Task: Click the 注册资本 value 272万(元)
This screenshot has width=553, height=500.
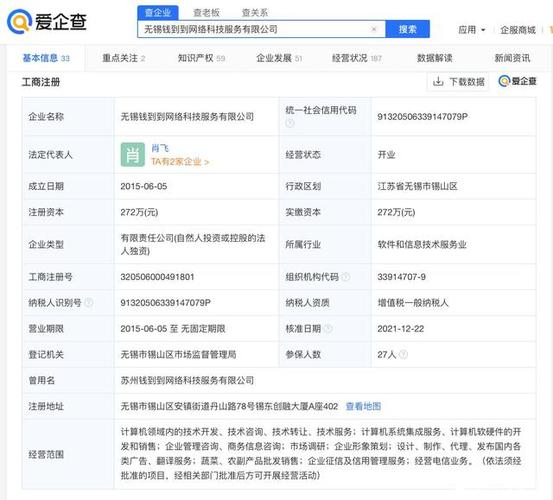Action: pos(139,212)
